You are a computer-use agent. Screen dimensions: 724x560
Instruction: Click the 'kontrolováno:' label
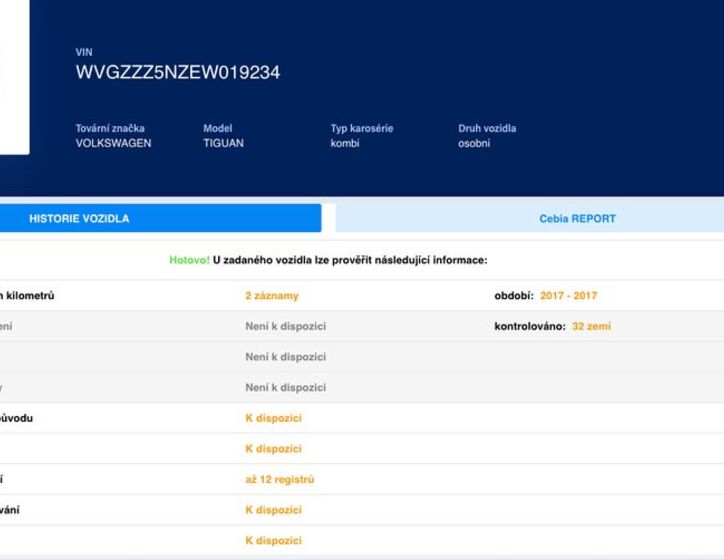click(530, 326)
